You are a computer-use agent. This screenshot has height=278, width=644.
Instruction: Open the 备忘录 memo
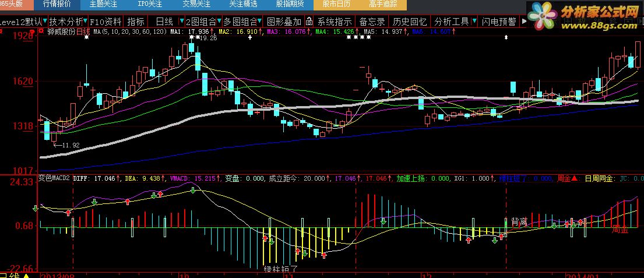tap(372, 22)
